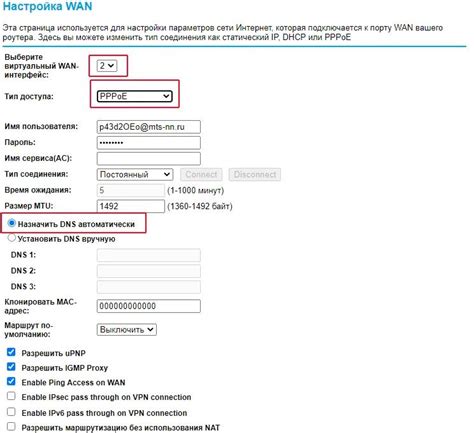Open the Маршрут по умолчанию dropdown
The image size is (474, 433).
click(x=127, y=330)
